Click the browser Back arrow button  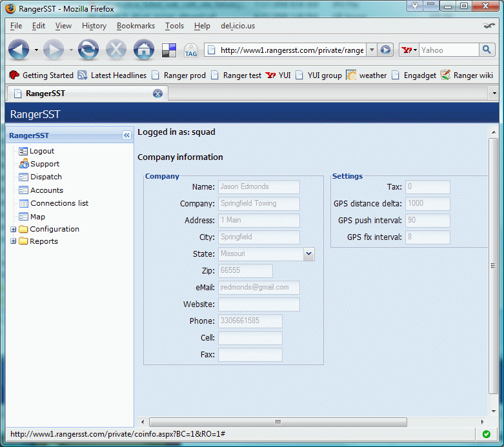coord(19,50)
